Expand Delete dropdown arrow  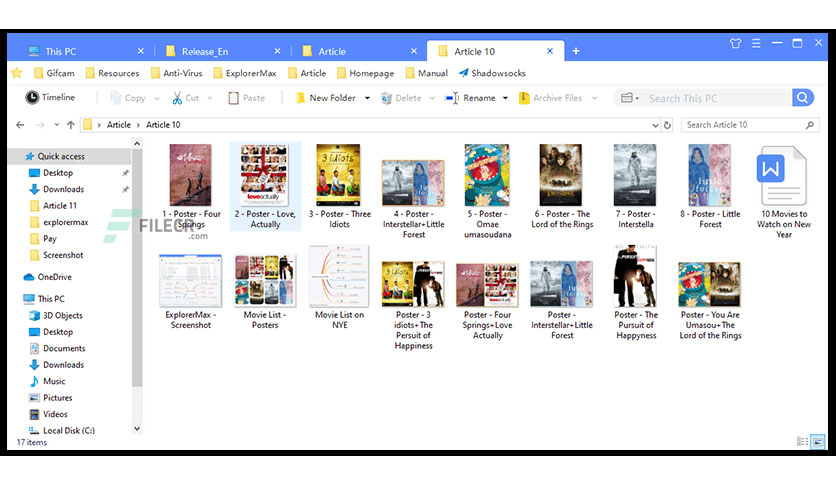(432, 99)
